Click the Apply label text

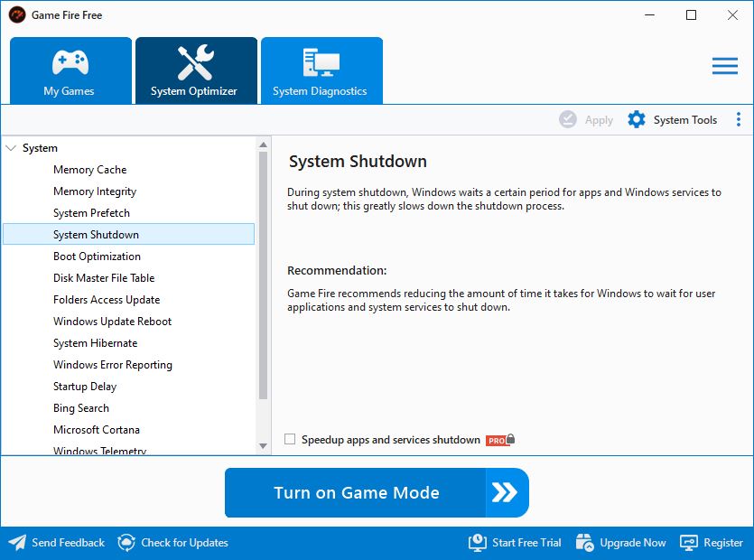click(x=599, y=120)
